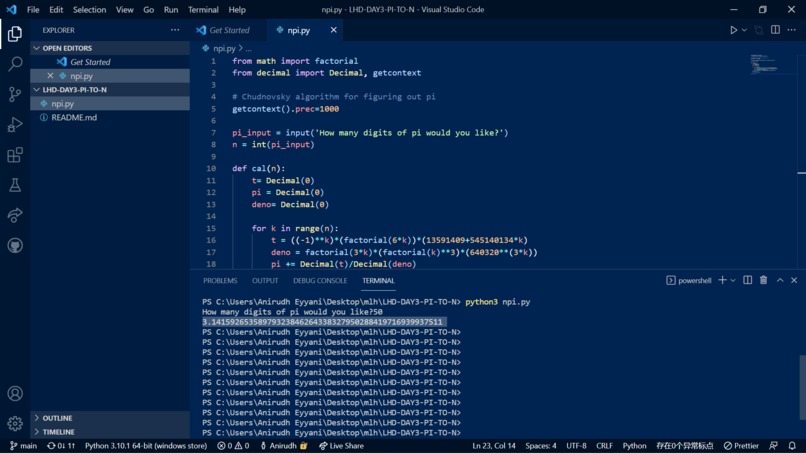Image resolution: width=806 pixels, height=453 pixels.
Task: Open notifications bell in status bar
Action: (792, 446)
